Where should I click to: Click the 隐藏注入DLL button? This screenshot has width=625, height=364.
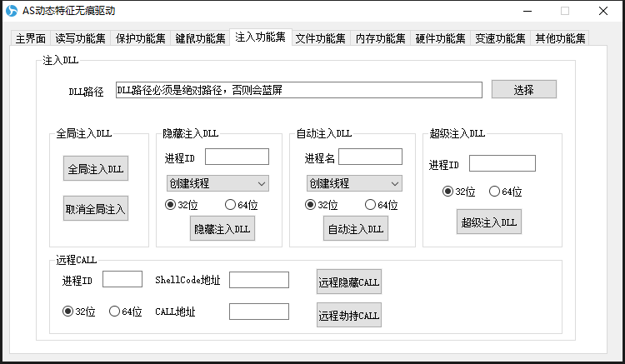click(222, 228)
